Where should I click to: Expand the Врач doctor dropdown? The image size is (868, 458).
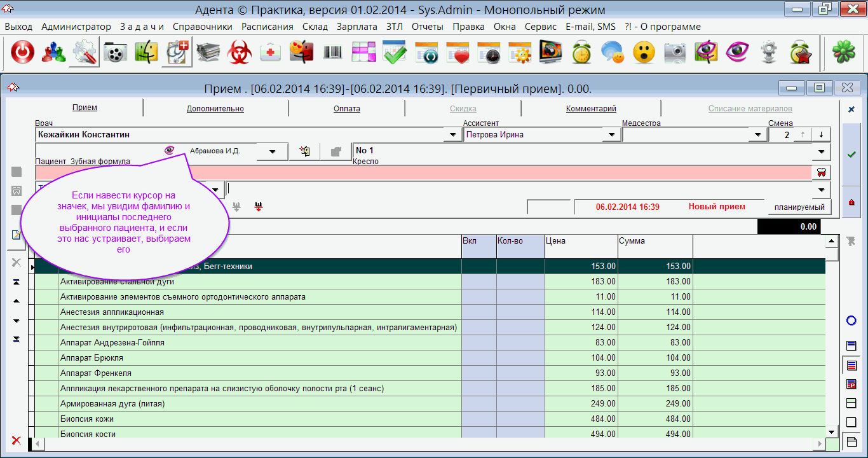(x=452, y=135)
